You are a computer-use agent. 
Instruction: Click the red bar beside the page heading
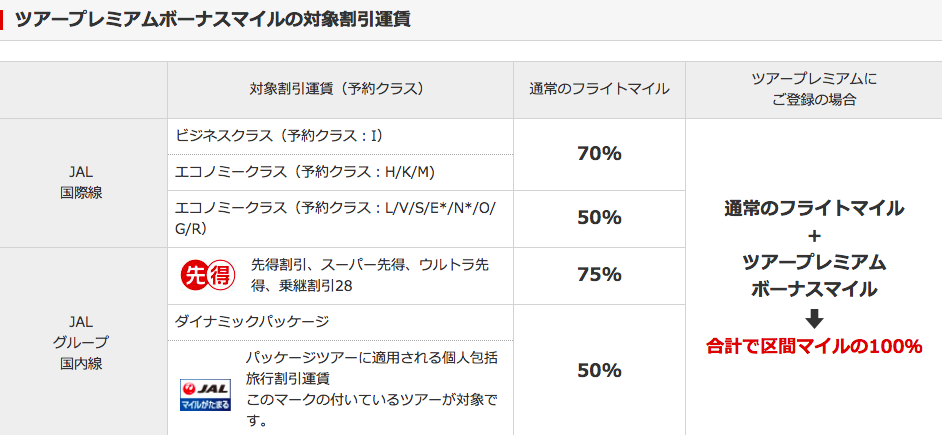tap(2, 20)
